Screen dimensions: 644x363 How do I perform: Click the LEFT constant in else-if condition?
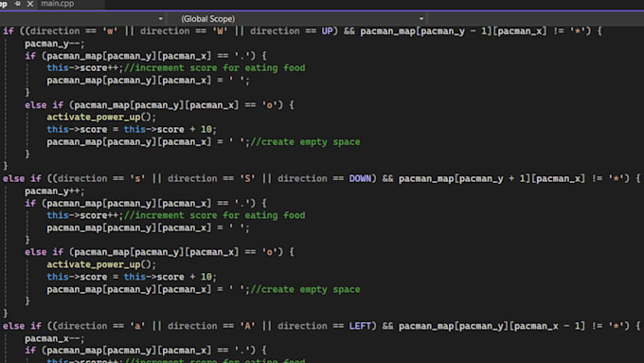click(x=360, y=326)
